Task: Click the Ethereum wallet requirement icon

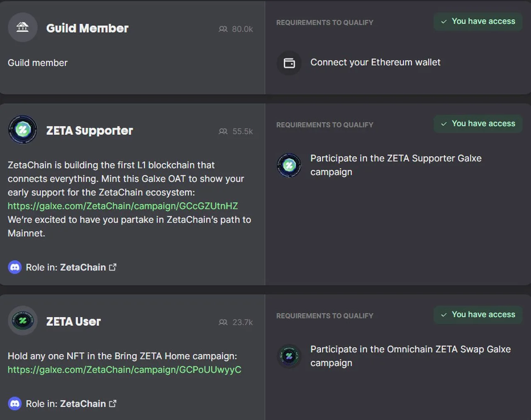Action: pyautogui.click(x=289, y=63)
